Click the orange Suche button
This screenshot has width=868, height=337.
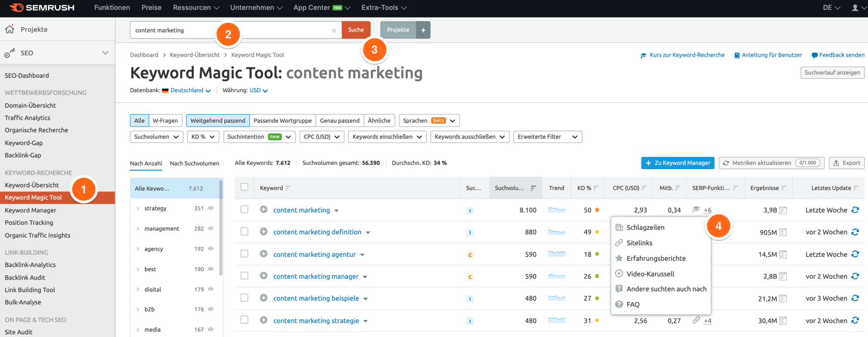click(x=356, y=30)
